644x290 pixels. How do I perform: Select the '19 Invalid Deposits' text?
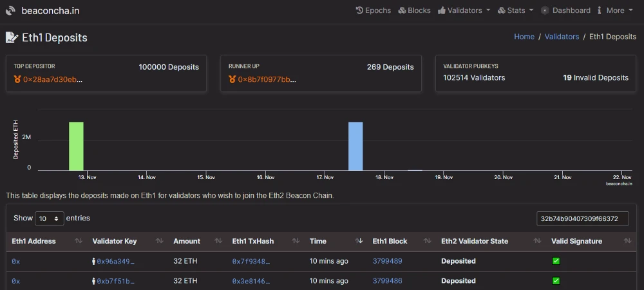(596, 77)
